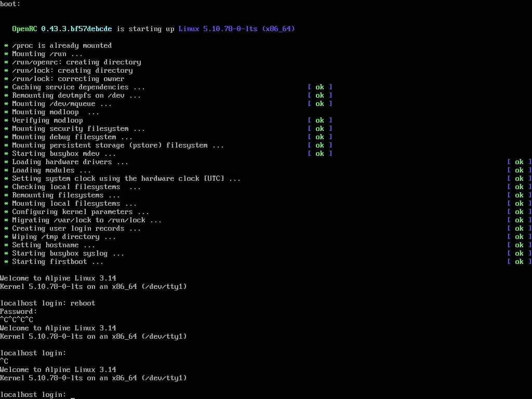The width and height of the screenshot is (532, 399).
Task: Click the "localhost login: reboot" line
Action: (x=47, y=303)
